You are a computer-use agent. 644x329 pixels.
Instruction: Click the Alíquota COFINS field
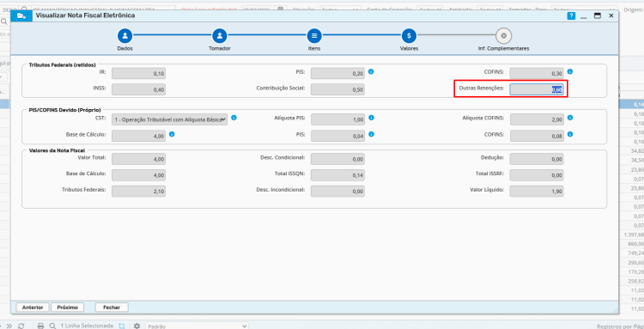(537, 119)
